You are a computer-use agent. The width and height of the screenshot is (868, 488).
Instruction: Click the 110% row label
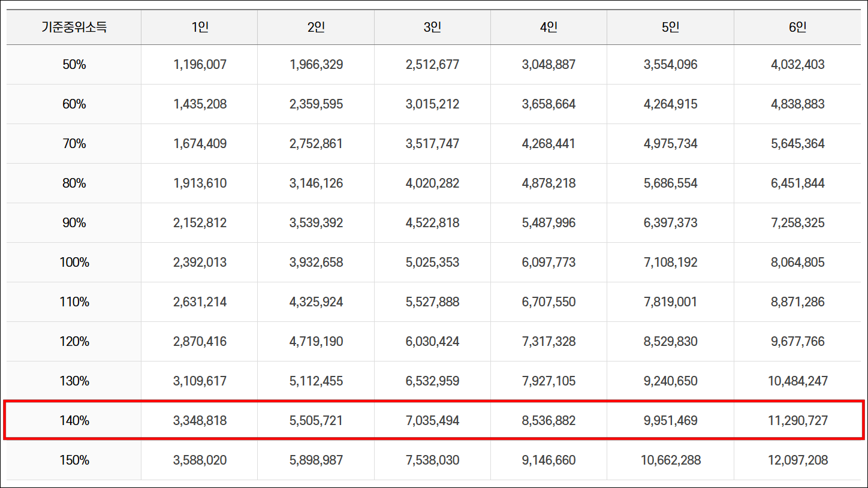(x=74, y=302)
